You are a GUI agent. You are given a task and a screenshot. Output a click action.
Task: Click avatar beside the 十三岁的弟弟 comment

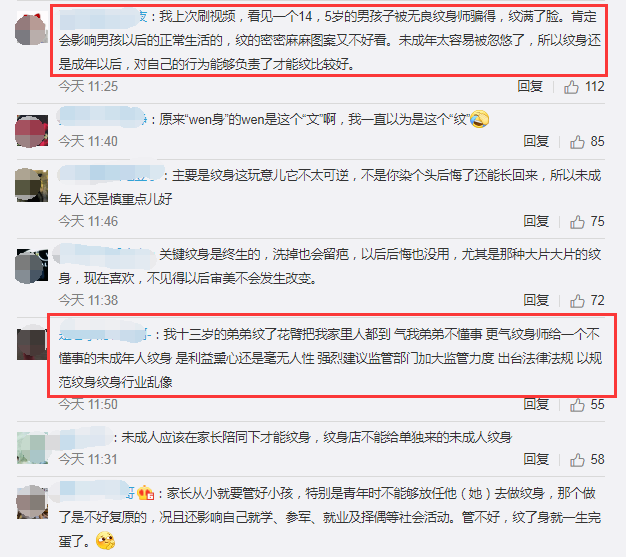tap(32, 343)
